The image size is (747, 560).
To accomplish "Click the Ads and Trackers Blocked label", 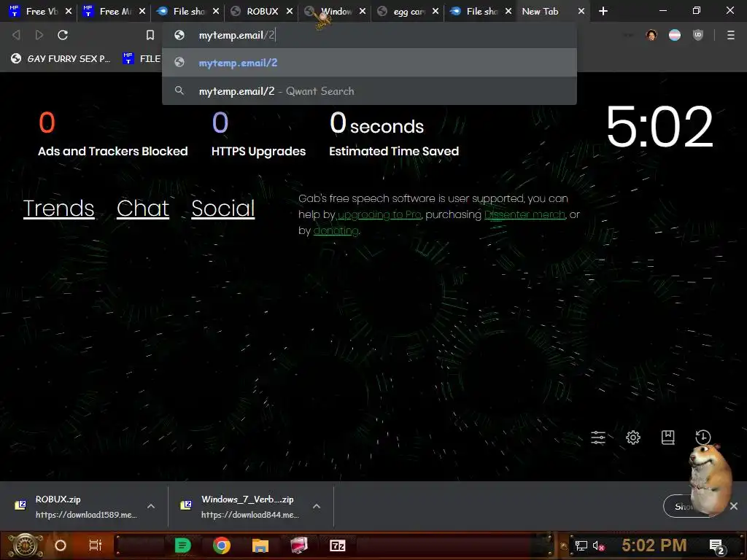I will click(x=113, y=151).
